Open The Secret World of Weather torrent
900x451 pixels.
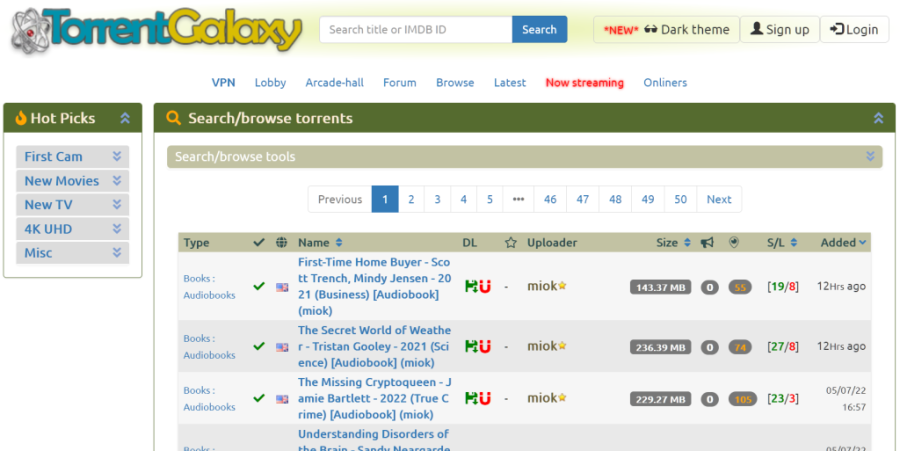374,346
